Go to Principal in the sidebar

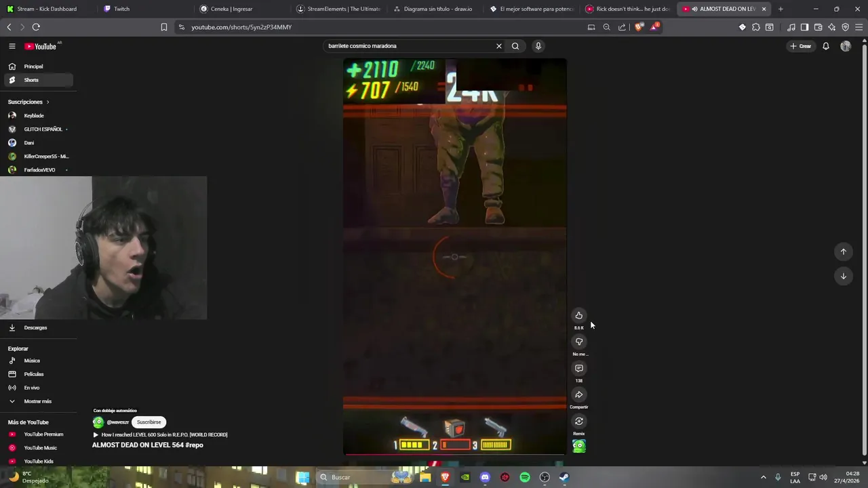click(39, 66)
